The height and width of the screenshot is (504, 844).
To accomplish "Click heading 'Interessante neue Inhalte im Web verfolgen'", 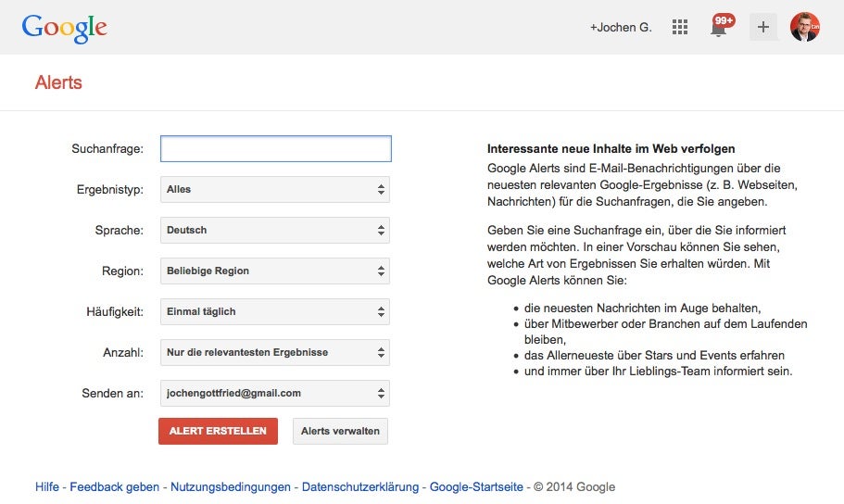I will tap(611, 148).
